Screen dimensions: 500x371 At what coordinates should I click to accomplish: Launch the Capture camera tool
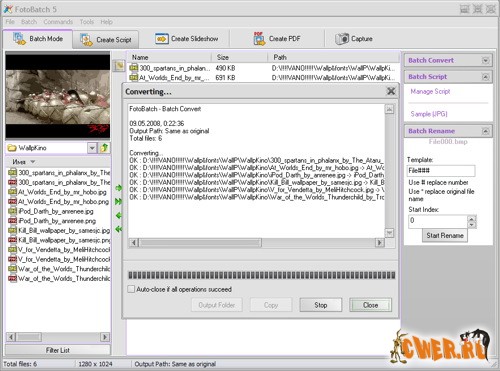pos(354,39)
